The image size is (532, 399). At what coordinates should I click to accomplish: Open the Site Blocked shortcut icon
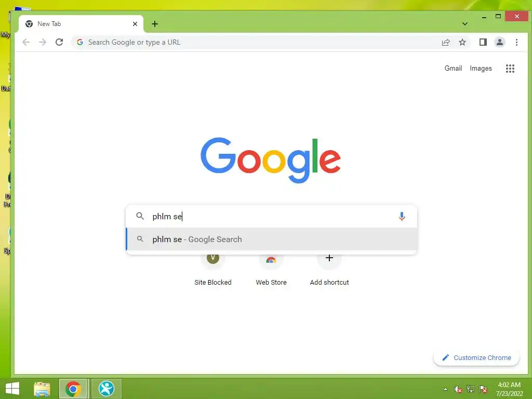(x=212, y=259)
